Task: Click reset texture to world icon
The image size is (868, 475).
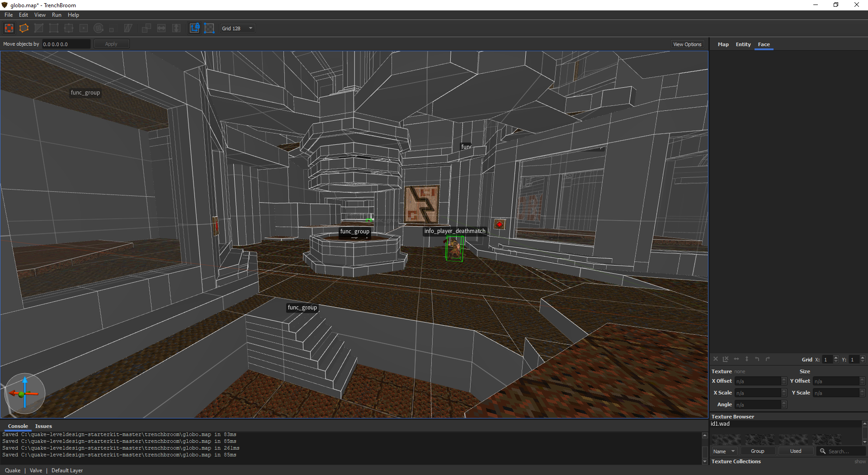Action: pos(726,359)
